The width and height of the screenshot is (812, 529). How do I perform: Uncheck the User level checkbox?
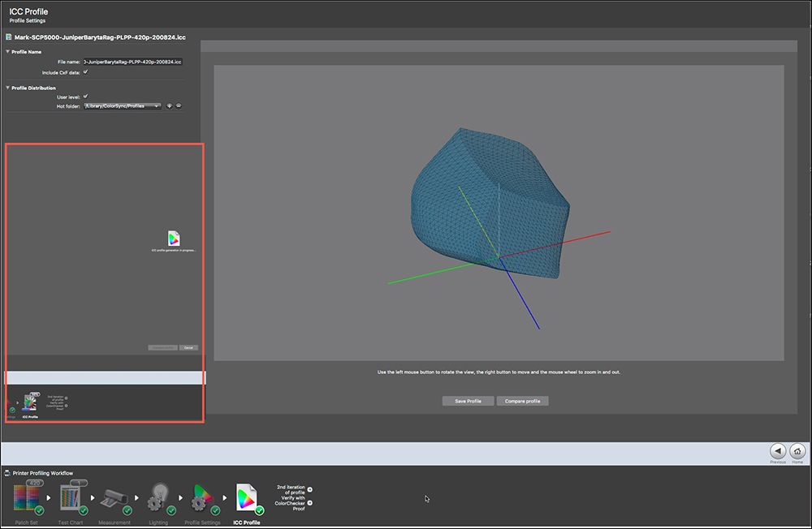click(x=85, y=97)
